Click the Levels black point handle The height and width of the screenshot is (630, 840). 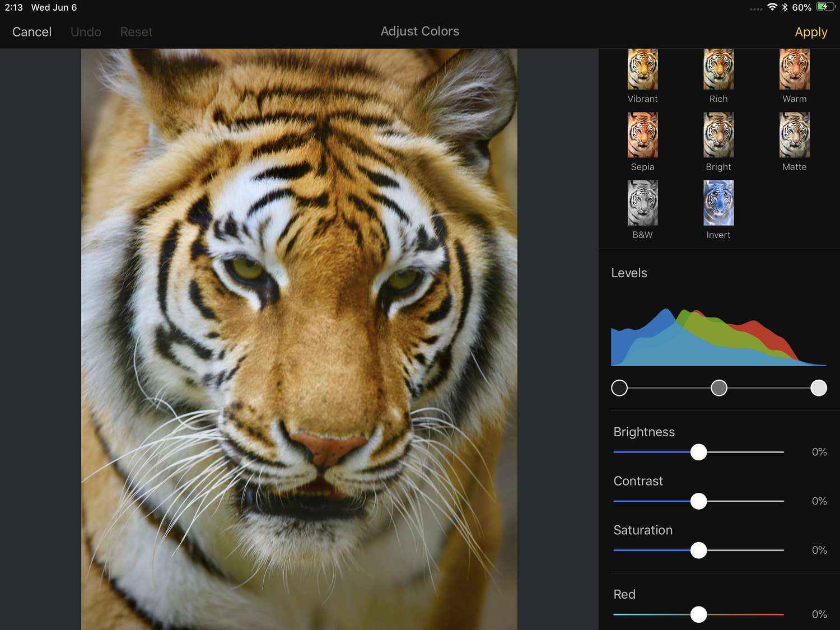coord(619,388)
